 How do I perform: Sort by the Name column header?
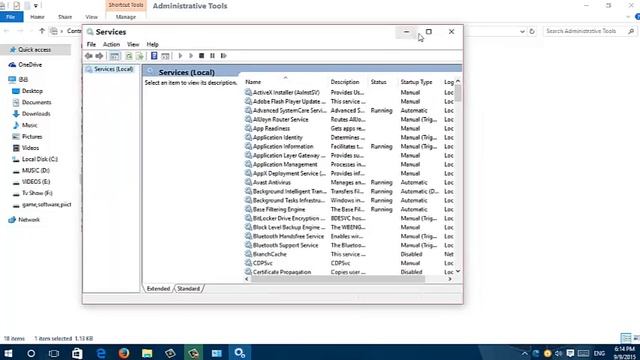click(286, 82)
